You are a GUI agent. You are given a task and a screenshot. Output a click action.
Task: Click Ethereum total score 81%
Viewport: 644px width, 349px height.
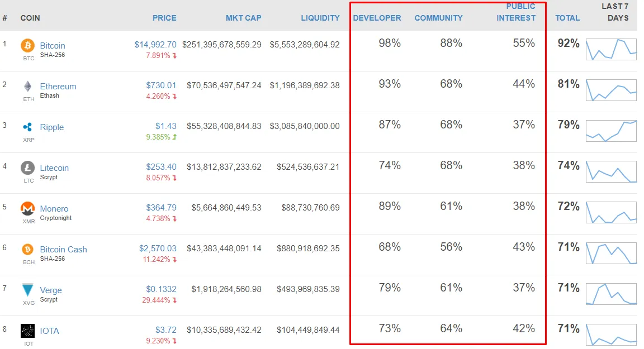569,84
